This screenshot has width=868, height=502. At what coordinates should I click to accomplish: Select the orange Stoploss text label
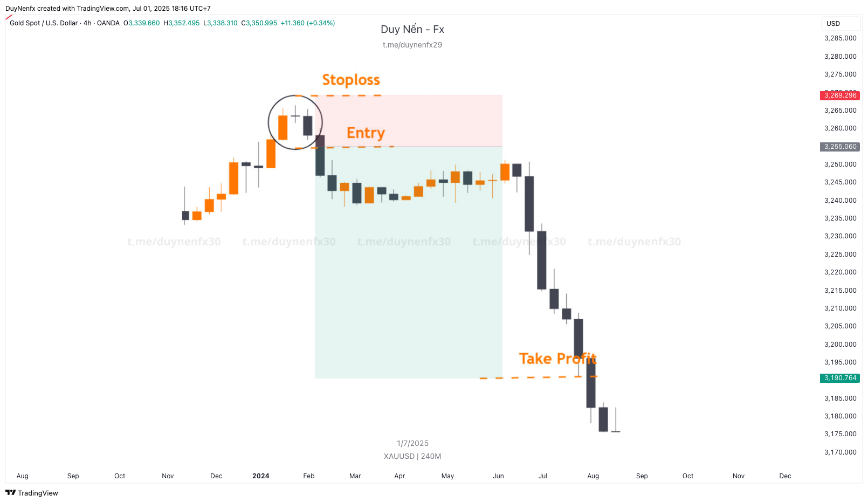tap(351, 80)
